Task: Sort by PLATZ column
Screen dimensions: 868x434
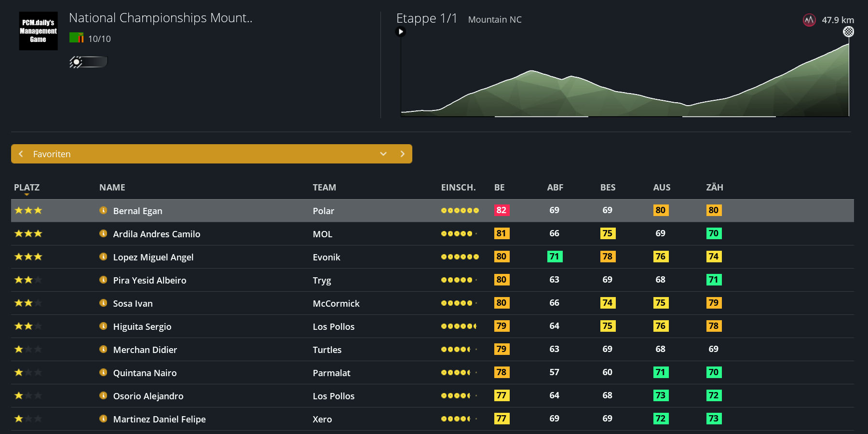Action: 27,187
